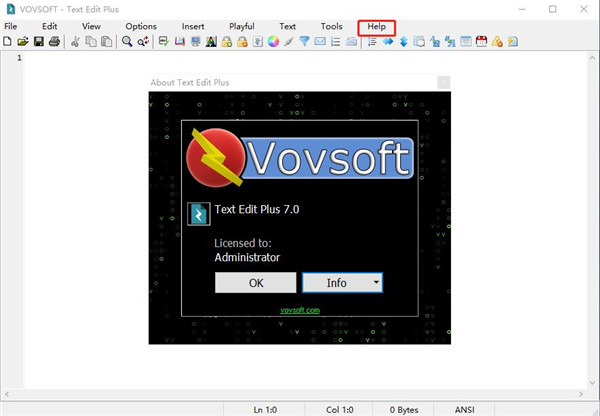The width and height of the screenshot is (600, 416).
Task: Click the 'Administrator' licensee name
Action: point(247,258)
